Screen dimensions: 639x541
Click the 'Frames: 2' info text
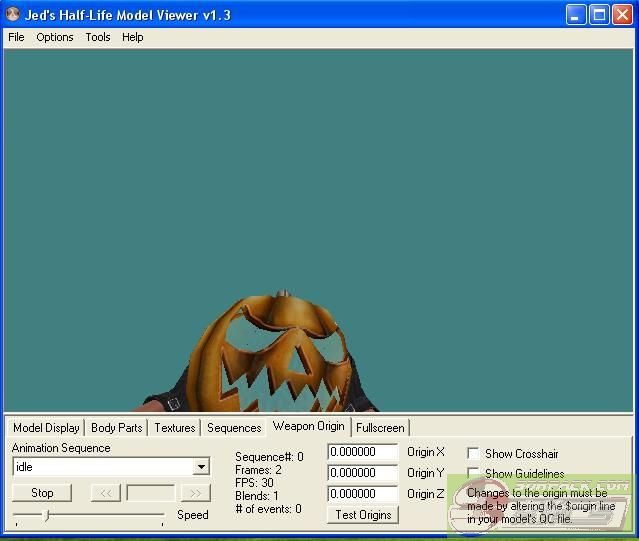(x=258, y=470)
